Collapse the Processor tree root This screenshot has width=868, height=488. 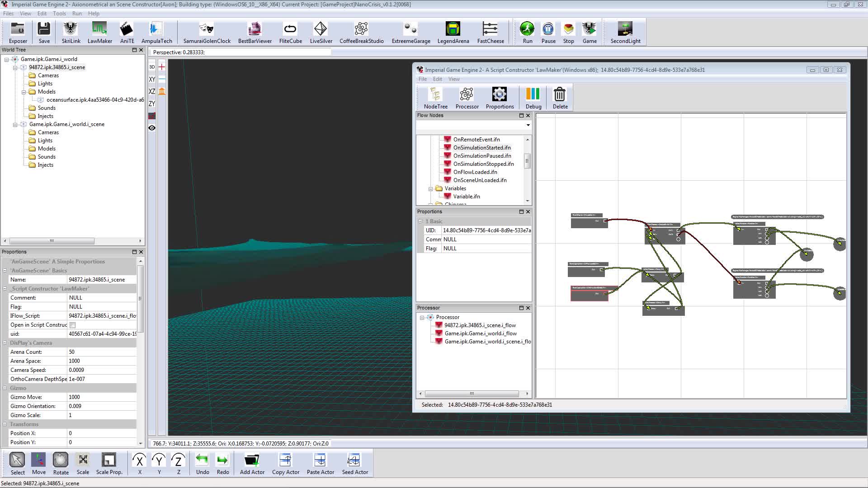(422, 318)
